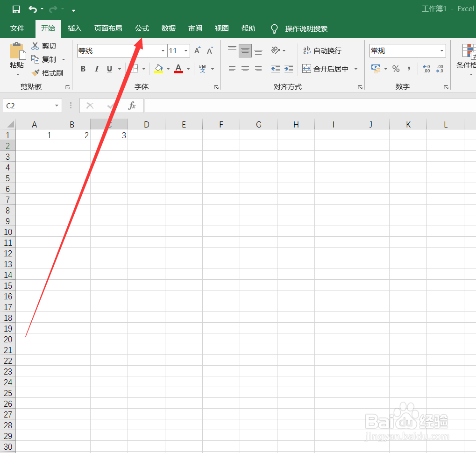Open the 公式 ribbon tab

pyautogui.click(x=142, y=28)
